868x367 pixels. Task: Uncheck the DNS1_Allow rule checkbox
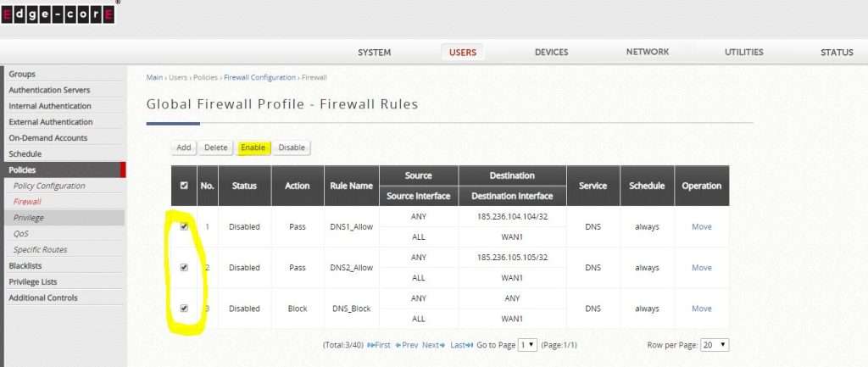[x=184, y=226]
